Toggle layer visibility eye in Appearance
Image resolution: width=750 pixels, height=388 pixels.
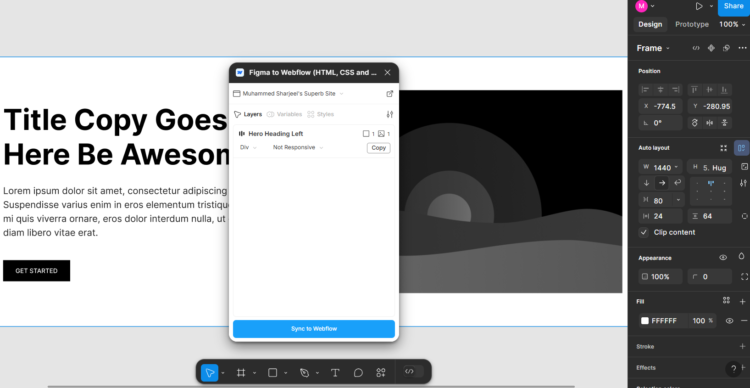pyautogui.click(x=723, y=257)
